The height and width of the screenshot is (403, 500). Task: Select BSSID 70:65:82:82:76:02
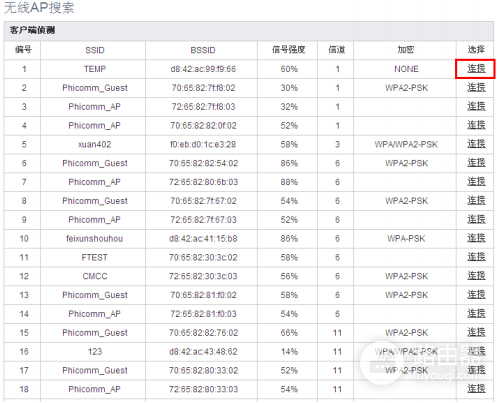click(x=203, y=333)
